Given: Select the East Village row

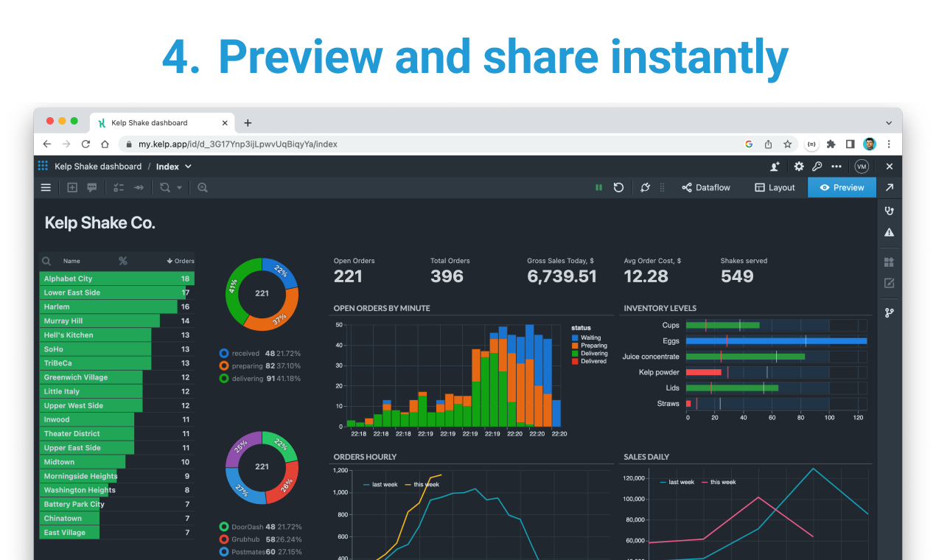Looking at the screenshot, I should point(116,532).
